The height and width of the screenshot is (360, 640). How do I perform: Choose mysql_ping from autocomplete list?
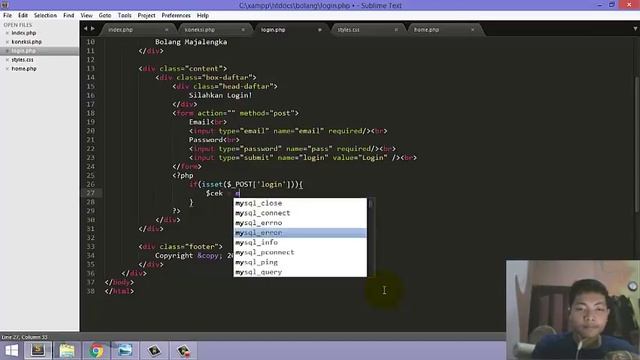(300, 262)
